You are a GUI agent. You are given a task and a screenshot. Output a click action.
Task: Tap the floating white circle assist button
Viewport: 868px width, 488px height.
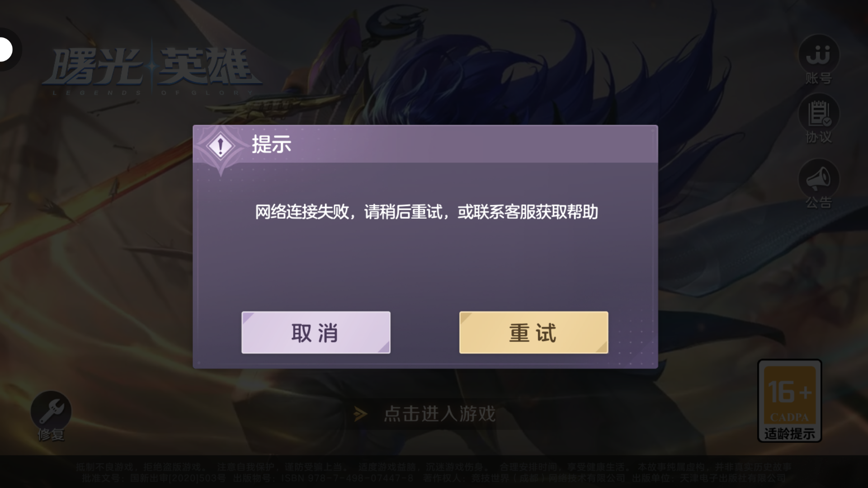[x=6, y=49]
